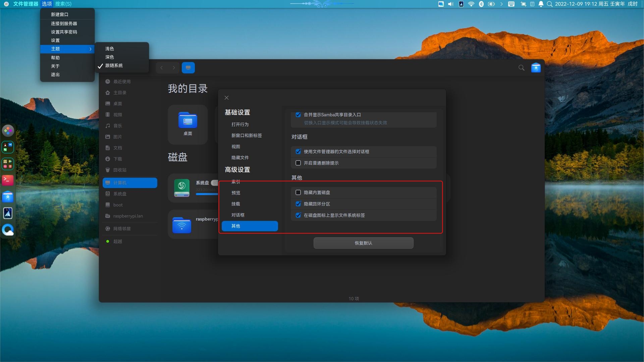
Task: Click the forward navigation chevron in tray
Action: (502, 4)
